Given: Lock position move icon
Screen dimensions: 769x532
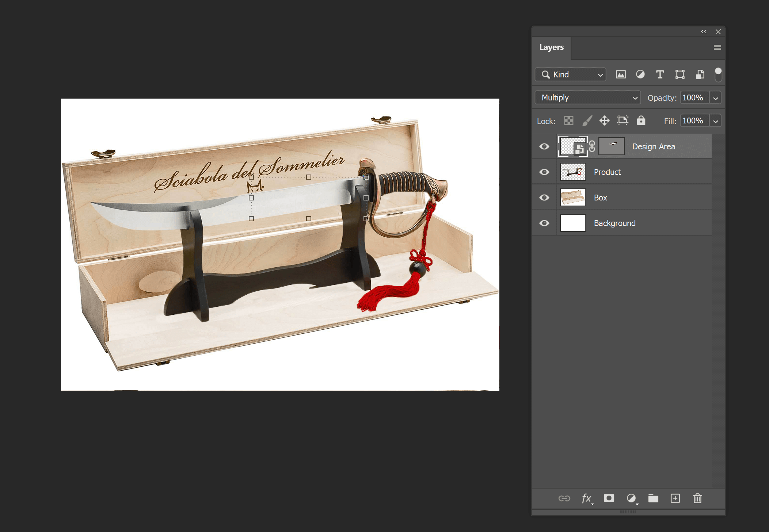Looking at the screenshot, I should [605, 121].
